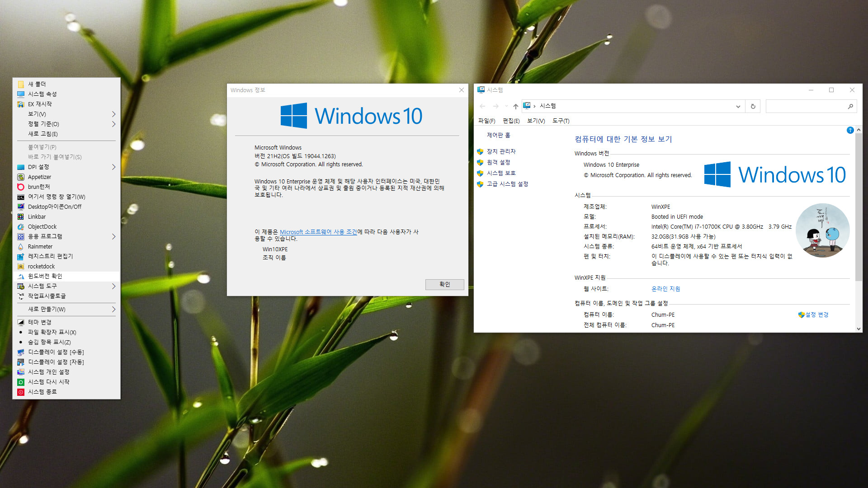
Task: Click the 레지스트리 편집기 icon
Action: [x=21, y=257]
